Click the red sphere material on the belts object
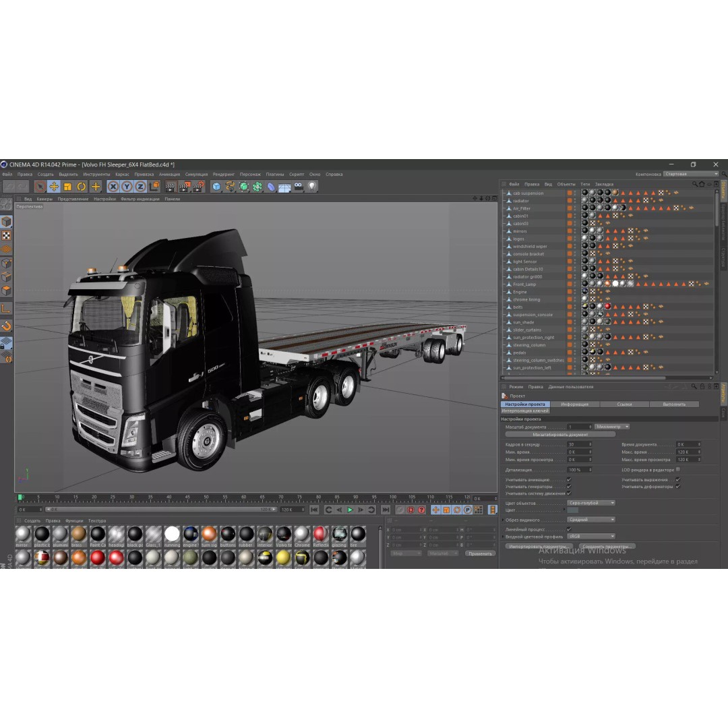Screen dimensions: 728x728 tap(607, 306)
